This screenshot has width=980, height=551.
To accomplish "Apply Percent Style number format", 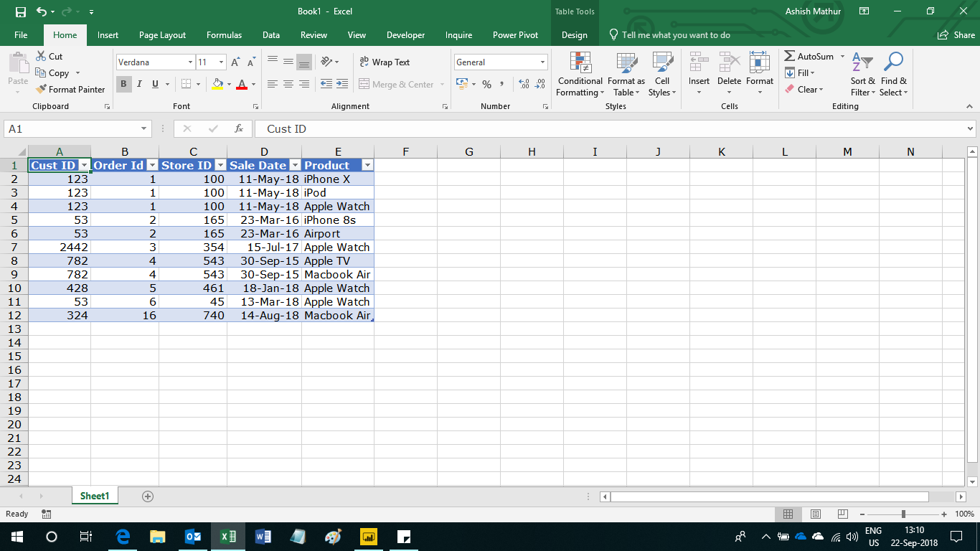I will 486,85.
